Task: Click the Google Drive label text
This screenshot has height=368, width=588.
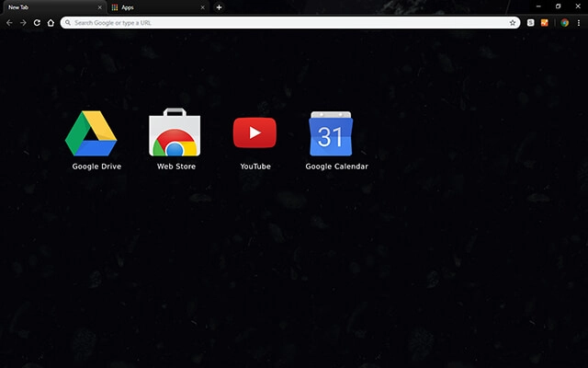Action: coord(96,167)
